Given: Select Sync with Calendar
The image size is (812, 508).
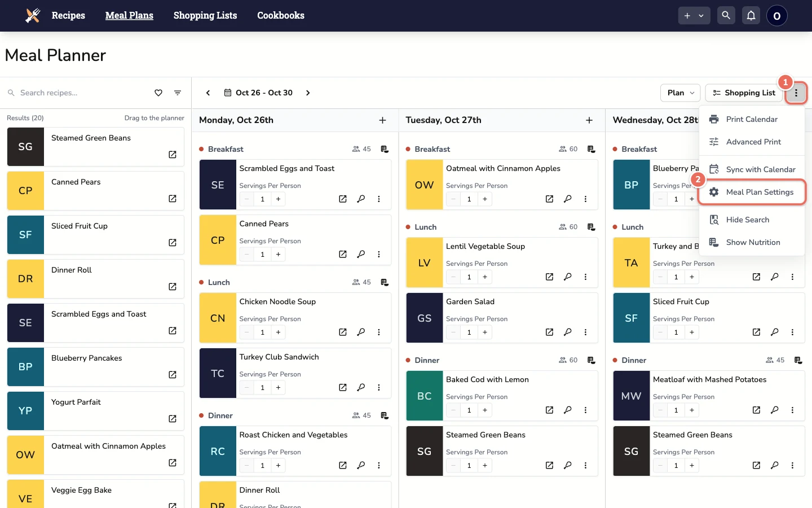Looking at the screenshot, I should pyautogui.click(x=752, y=169).
